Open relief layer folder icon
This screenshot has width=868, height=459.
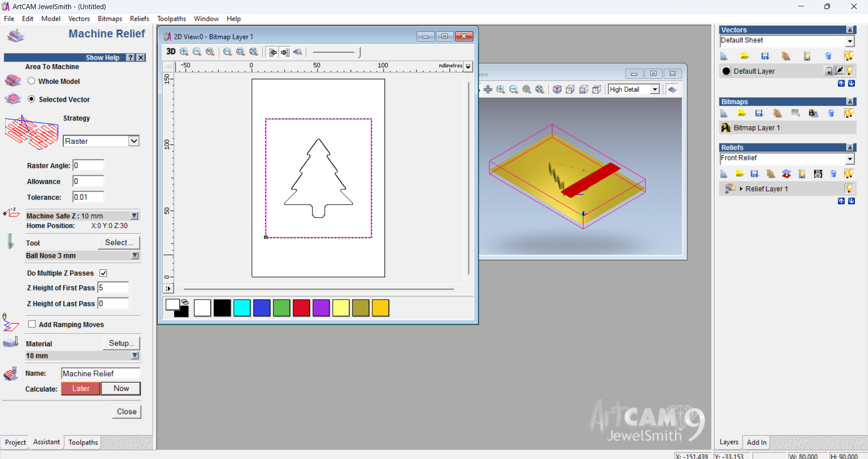(740, 174)
